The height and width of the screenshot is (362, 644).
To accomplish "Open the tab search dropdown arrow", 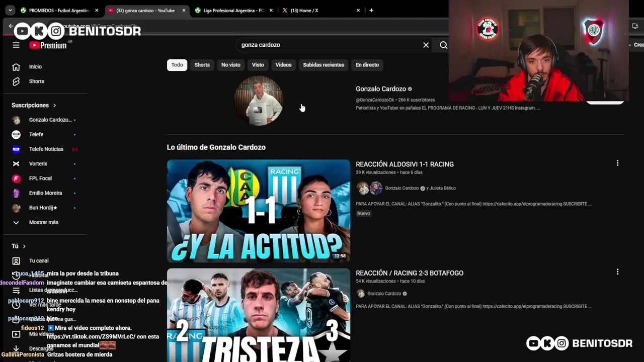I will [10, 10].
